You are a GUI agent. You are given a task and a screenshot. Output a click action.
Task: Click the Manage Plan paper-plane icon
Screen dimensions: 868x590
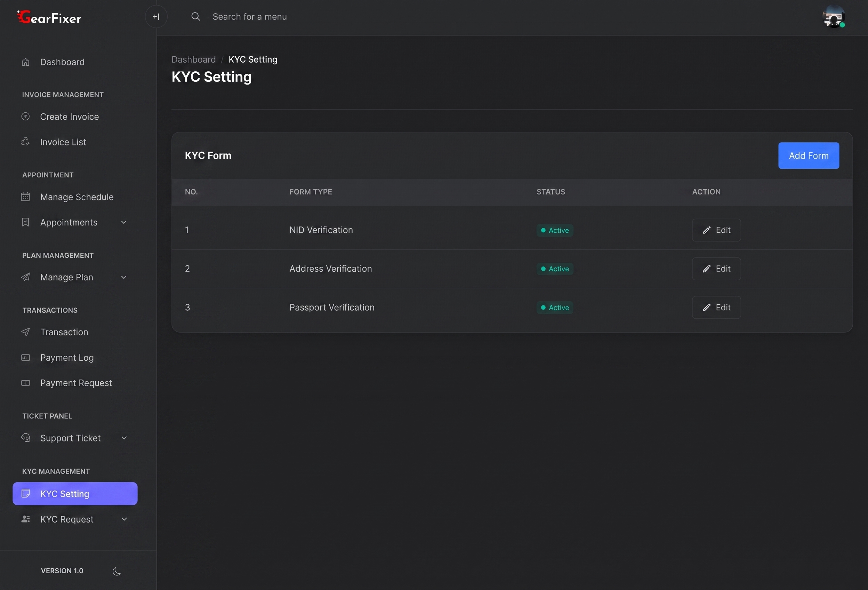25,277
